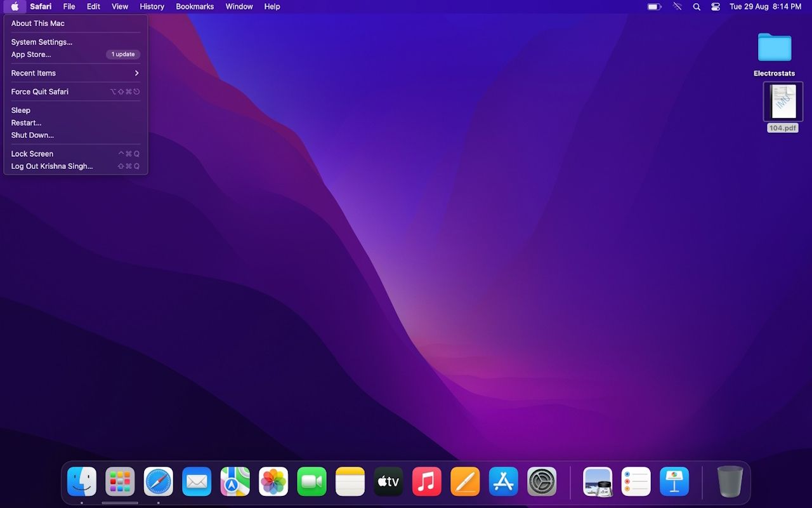The width and height of the screenshot is (812, 508).
Task: Open the Trash in Dock
Action: tap(730, 481)
